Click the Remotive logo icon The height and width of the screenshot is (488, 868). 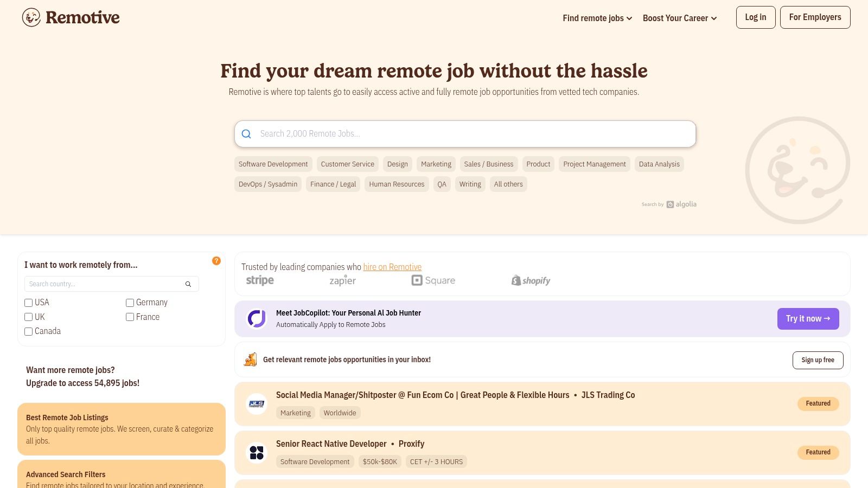[x=31, y=17]
